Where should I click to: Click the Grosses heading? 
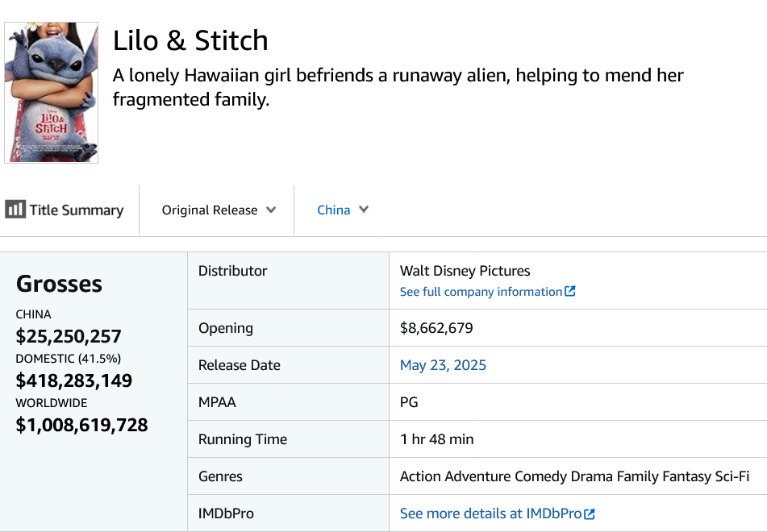pyautogui.click(x=59, y=284)
